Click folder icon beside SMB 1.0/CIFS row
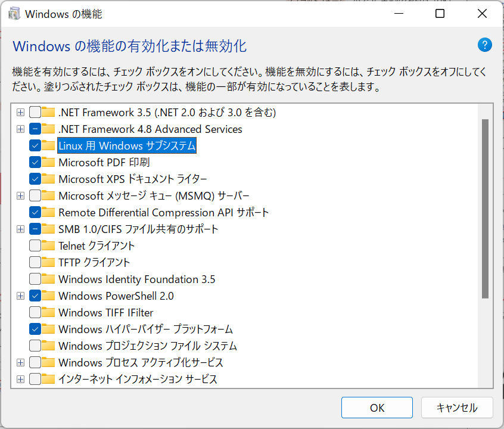Screen dimensions: 504x429 pos(48,229)
